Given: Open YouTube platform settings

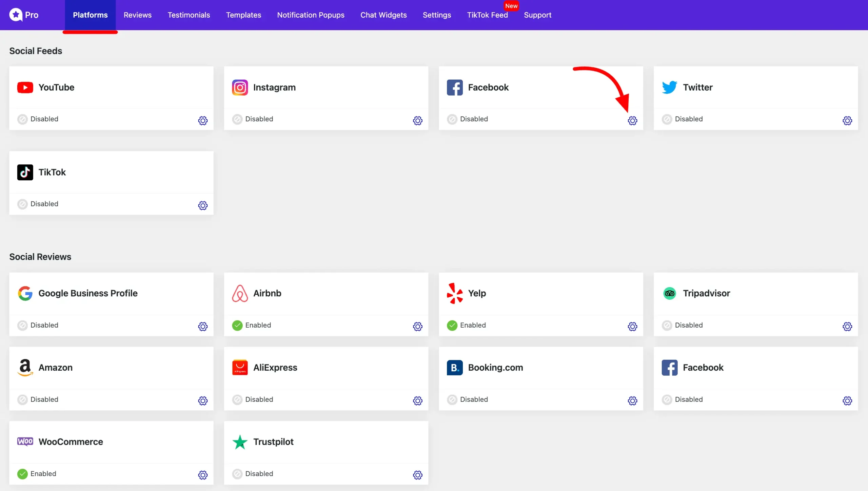Looking at the screenshot, I should point(203,120).
